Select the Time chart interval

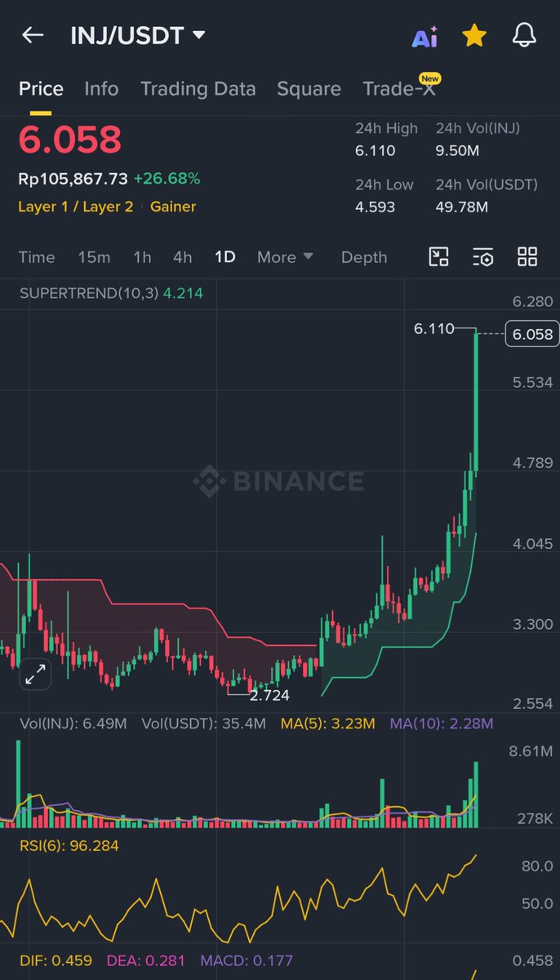click(37, 257)
